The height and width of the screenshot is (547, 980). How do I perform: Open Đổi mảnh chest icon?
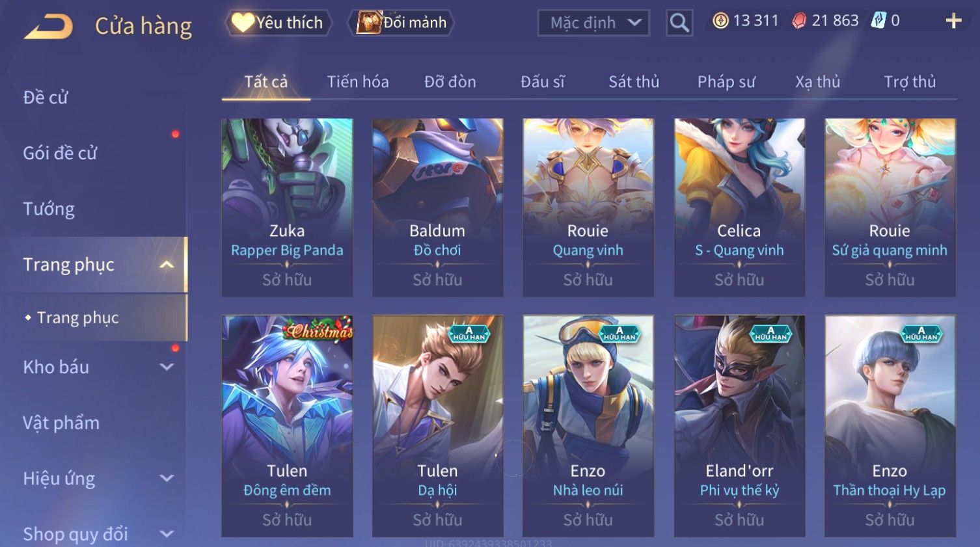point(368,23)
